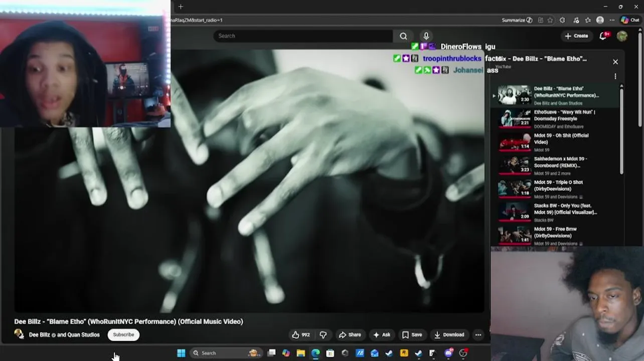644x361 pixels.
Task: Open the favorites list icon
Action: coord(588,20)
